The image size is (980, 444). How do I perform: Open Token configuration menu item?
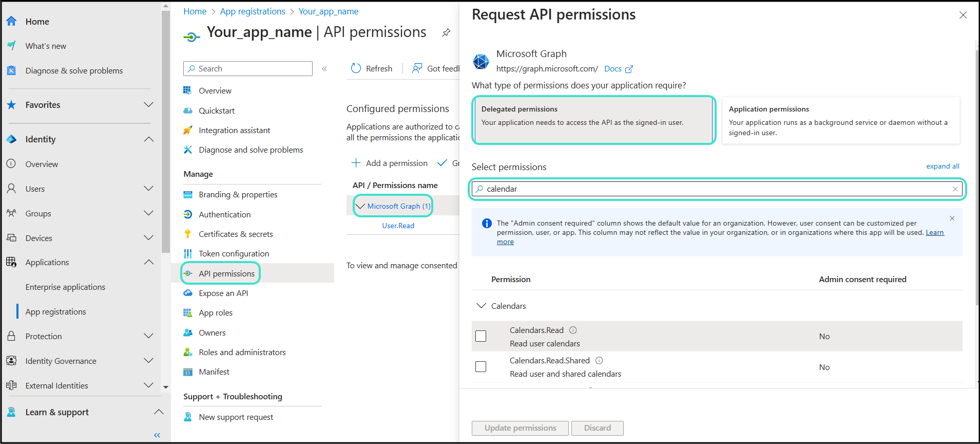click(234, 253)
